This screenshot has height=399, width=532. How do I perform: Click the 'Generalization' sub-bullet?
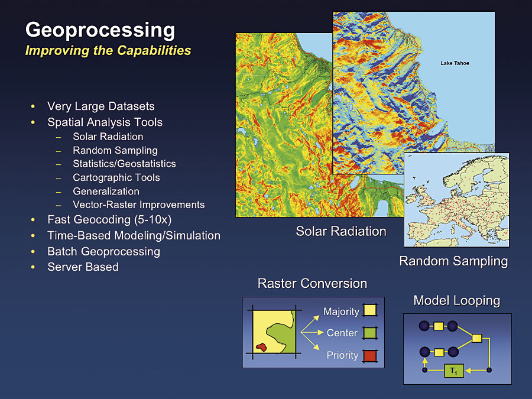tap(106, 192)
